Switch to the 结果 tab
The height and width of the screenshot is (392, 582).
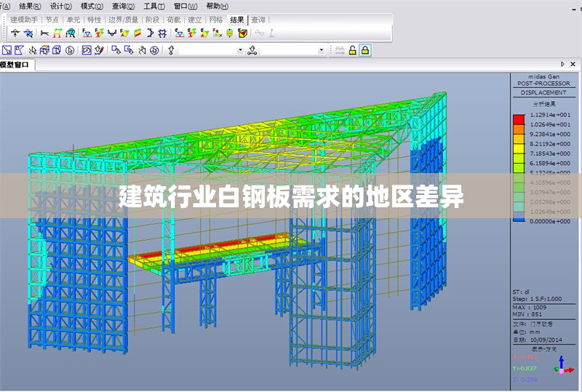(x=237, y=20)
